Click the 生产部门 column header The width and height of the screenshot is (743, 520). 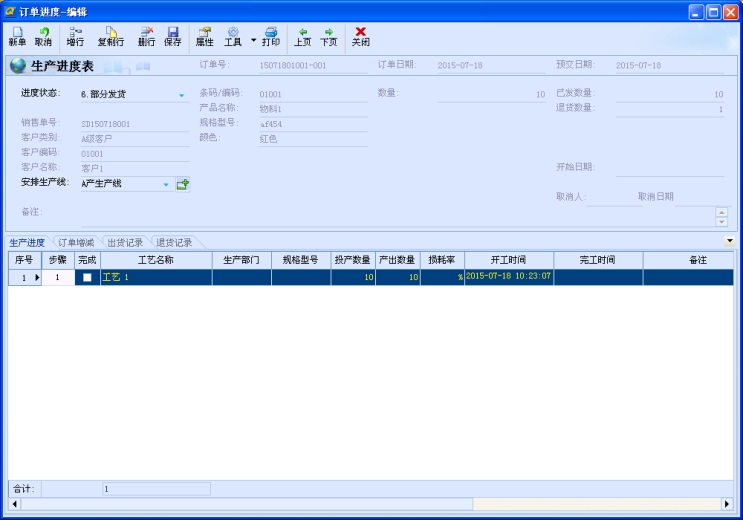pos(242,260)
